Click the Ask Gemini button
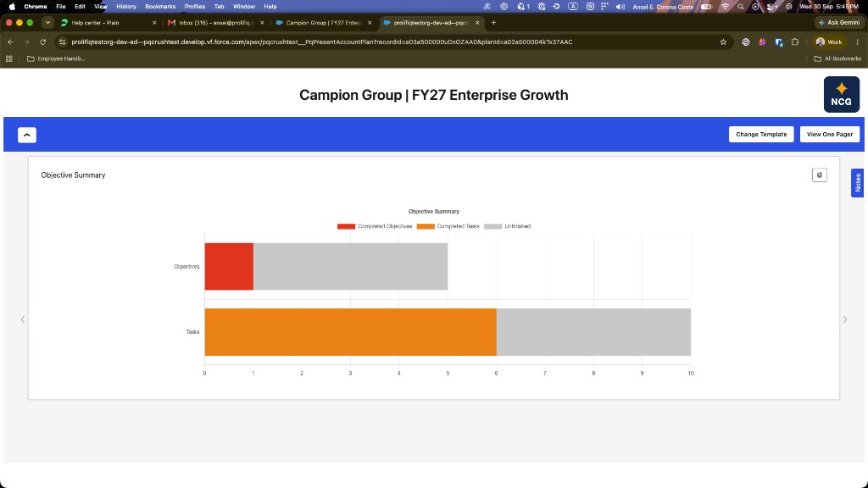 (838, 23)
